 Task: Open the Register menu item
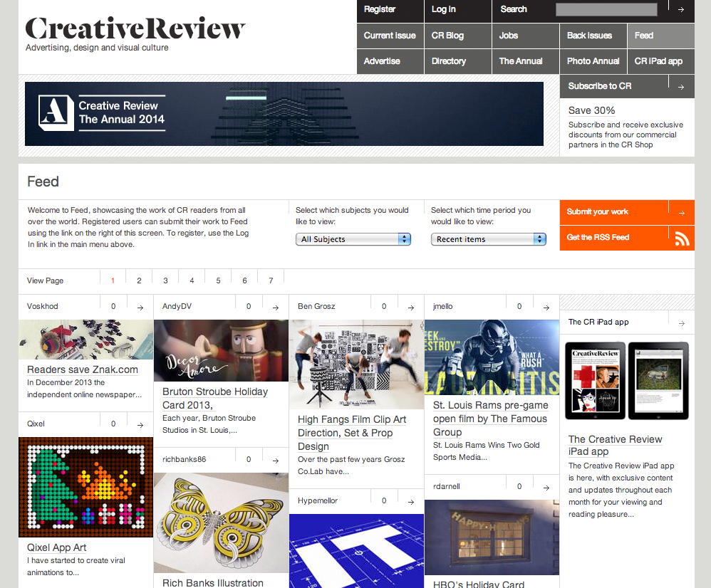(x=390, y=11)
